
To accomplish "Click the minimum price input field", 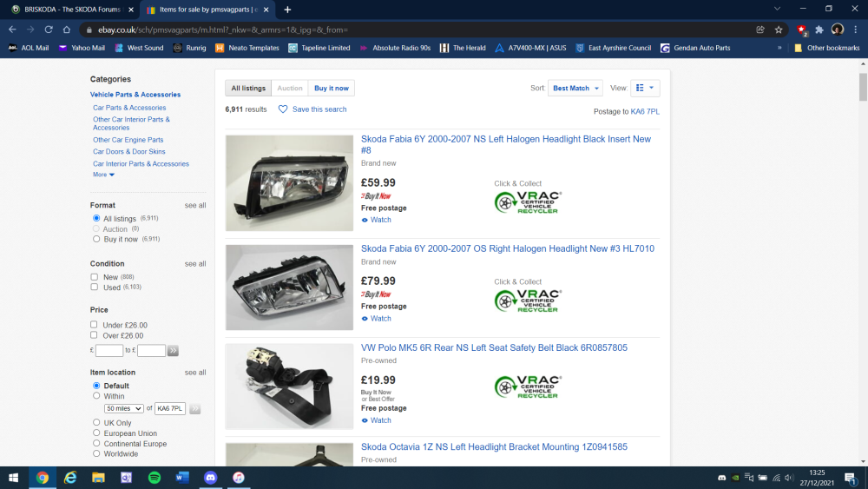I will pos(109,351).
